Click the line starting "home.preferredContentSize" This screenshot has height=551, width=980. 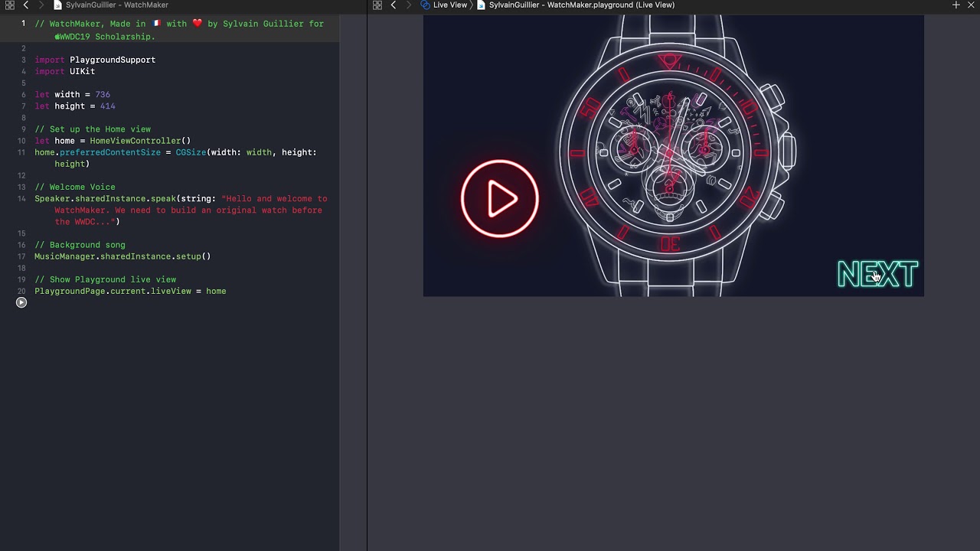click(175, 158)
